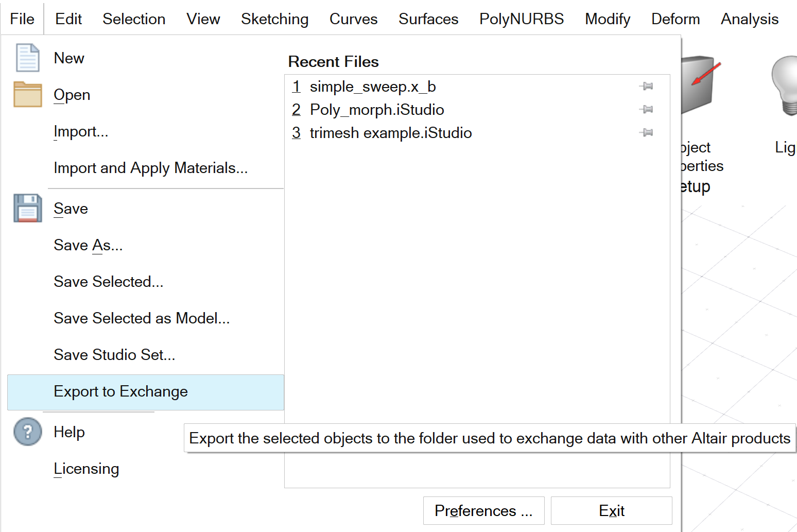Open recent file trimesh example.iStudio
The width and height of the screenshot is (797, 532).
(390, 133)
